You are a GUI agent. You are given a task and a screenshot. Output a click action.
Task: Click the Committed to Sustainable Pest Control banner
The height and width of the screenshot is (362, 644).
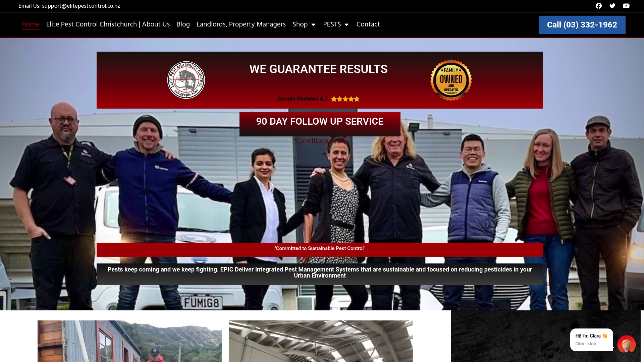point(320,249)
